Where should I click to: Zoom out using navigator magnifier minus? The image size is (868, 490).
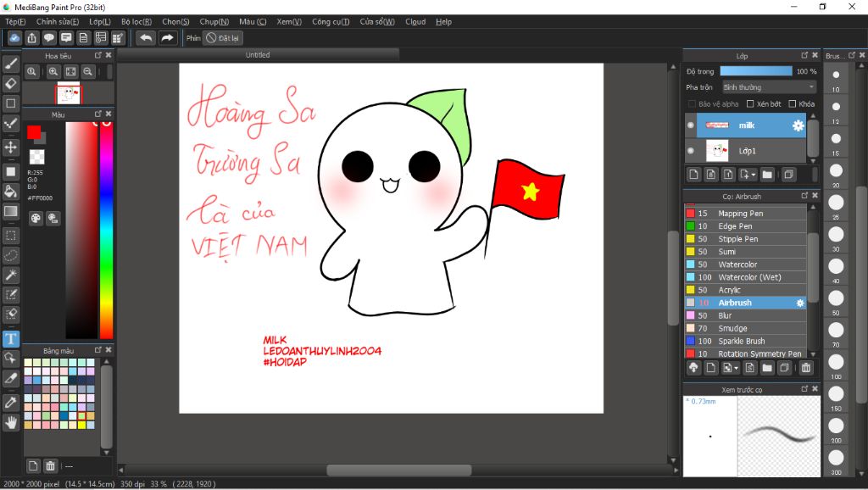point(87,71)
